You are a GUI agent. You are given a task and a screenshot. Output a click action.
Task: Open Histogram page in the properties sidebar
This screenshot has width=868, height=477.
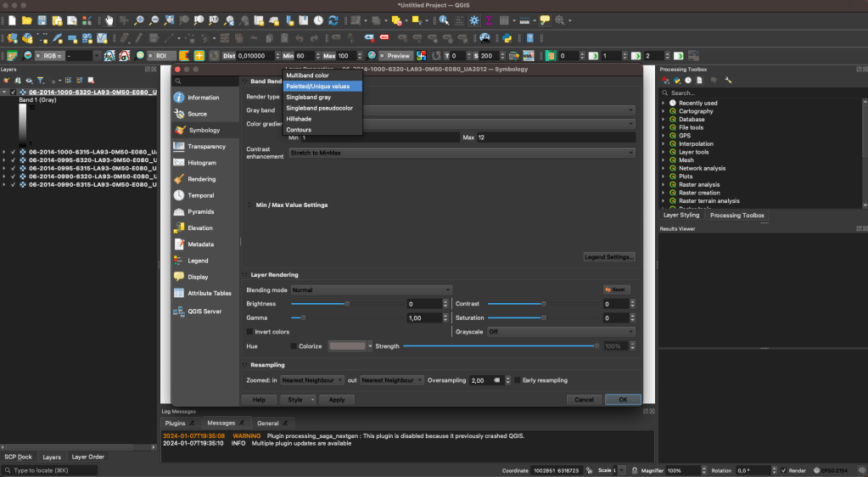(201, 163)
